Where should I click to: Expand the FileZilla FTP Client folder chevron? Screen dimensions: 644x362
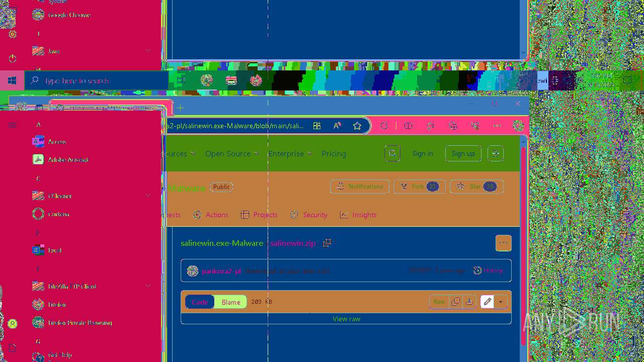click(148, 286)
